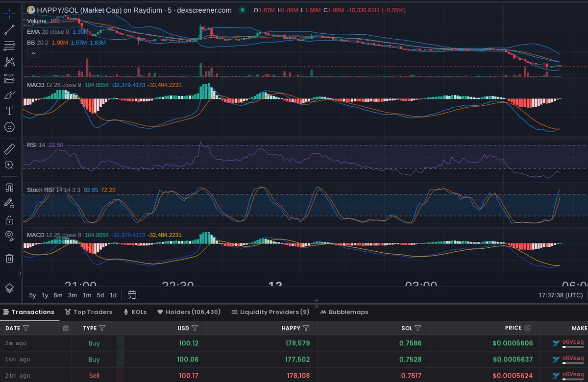Set chart range to 6m
The width and height of the screenshot is (588, 382).
[x=58, y=295]
